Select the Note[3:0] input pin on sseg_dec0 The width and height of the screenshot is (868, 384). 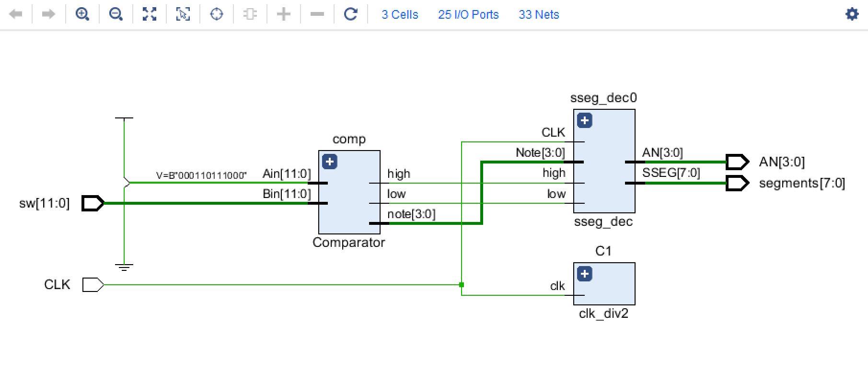[540, 152]
